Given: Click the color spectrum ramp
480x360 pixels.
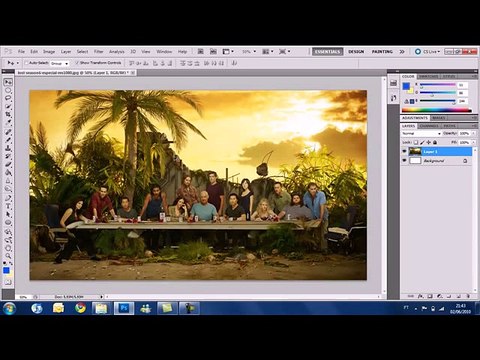Looking at the screenshot, I should coord(437,110).
